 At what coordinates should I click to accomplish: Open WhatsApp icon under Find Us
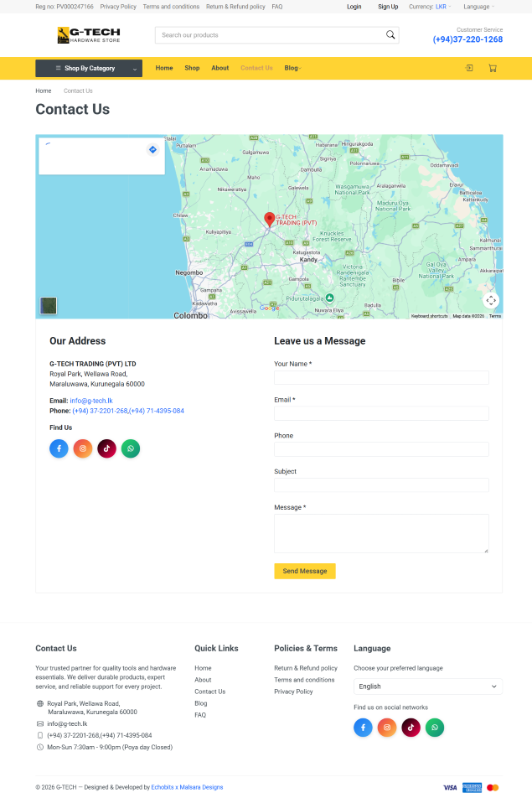coord(130,448)
